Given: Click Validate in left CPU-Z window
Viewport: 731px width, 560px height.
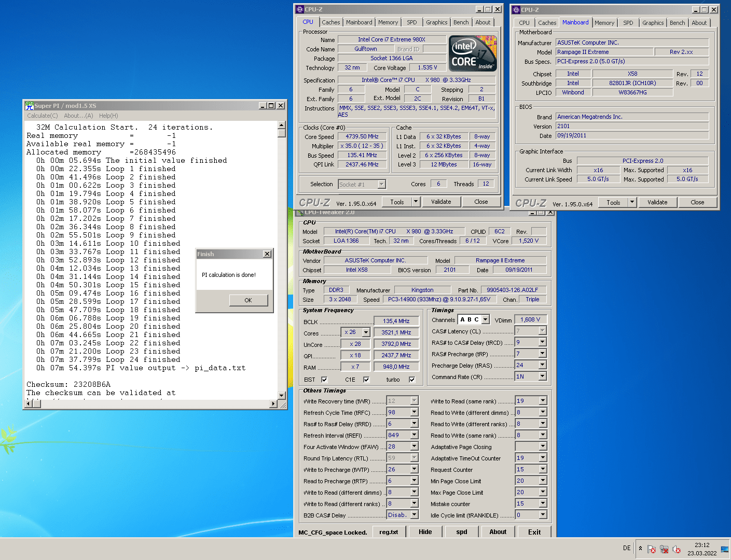Looking at the screenshot, I should tap(442, 202).
